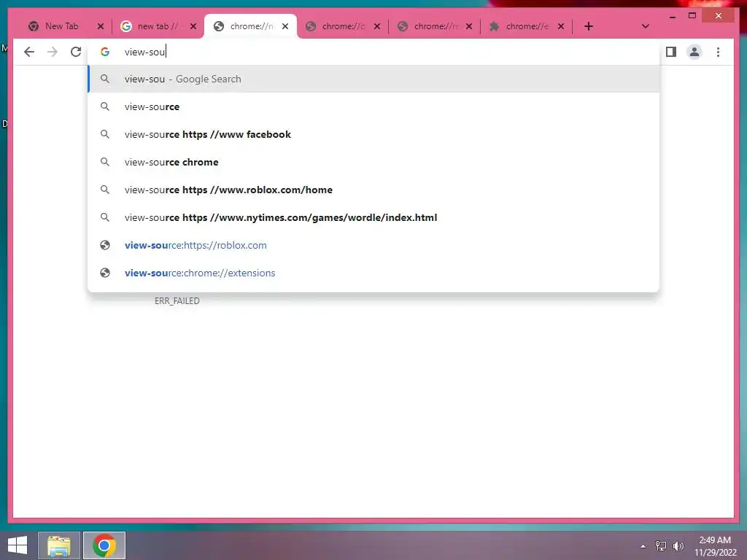Pick the nytimes wordle view-source suggestion

point(373,217)
